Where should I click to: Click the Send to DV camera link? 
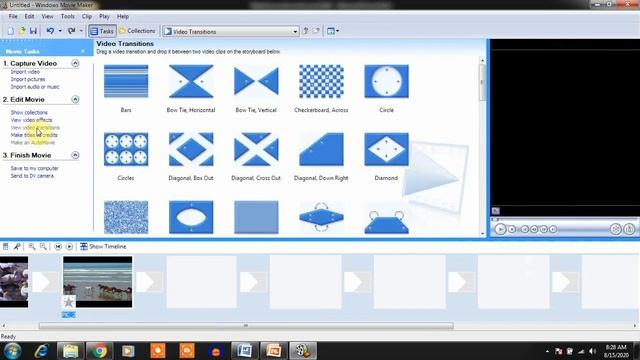[32, 176]
